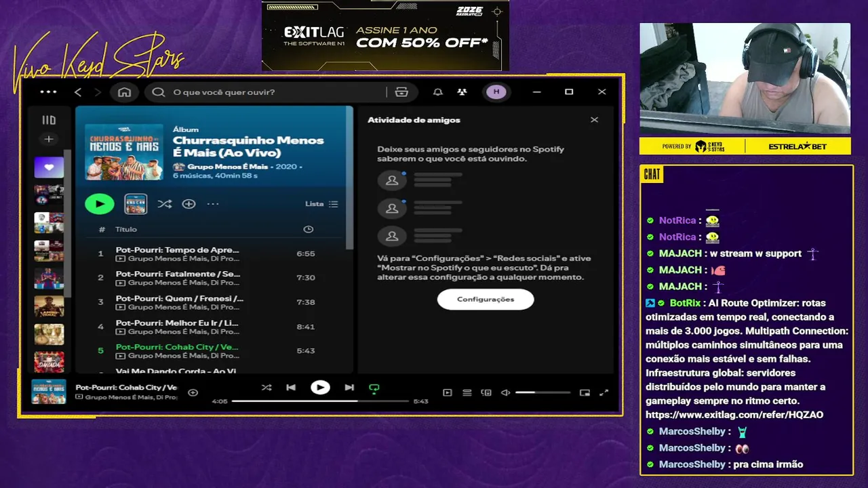Open the Browse icon in search bar
This screenshot has height=488, width=868.
coord(401,92)
